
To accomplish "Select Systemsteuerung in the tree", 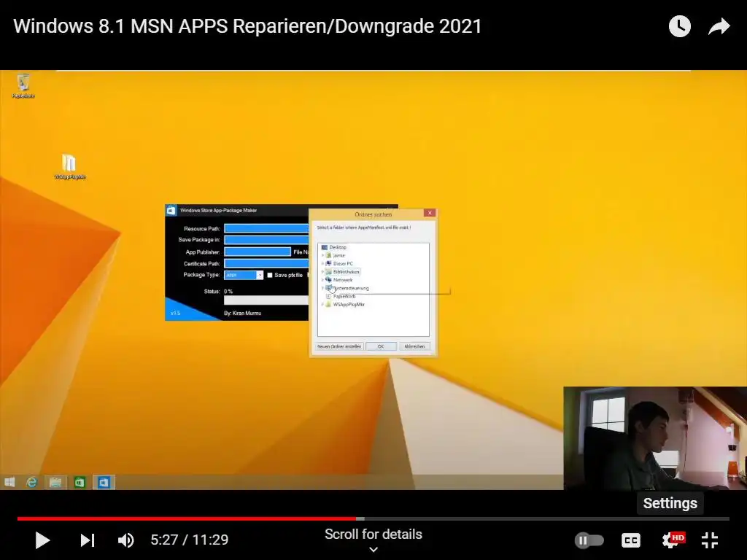I will [351, 288].
